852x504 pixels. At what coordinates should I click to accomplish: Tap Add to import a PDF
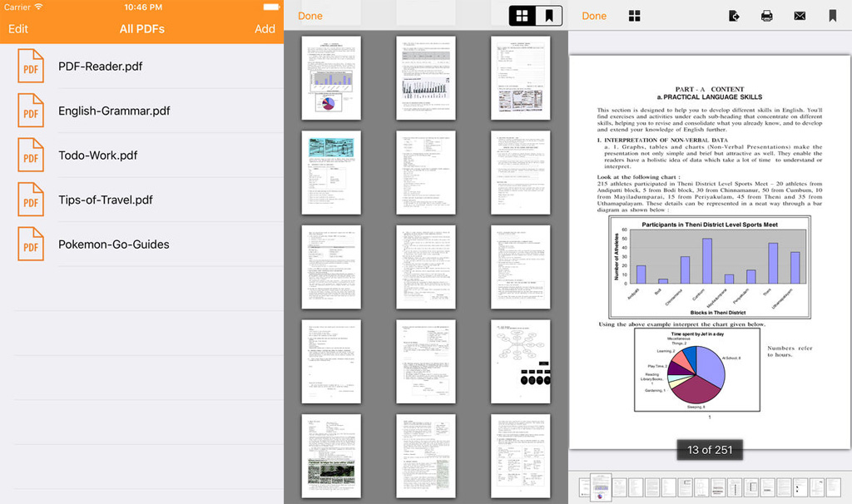[x=265, y=29]
